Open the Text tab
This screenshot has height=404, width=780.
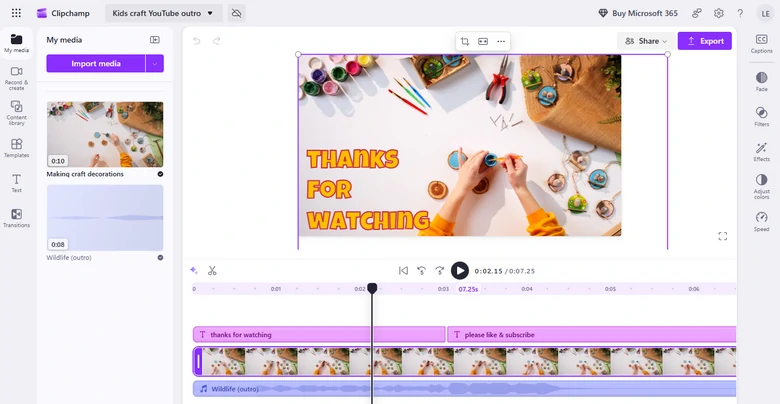pos(16,183)
